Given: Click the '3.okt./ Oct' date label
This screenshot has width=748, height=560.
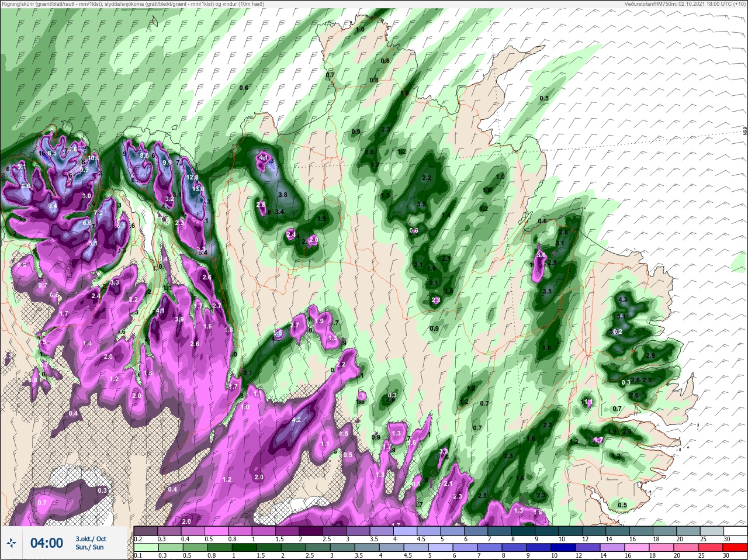Looking at the screenshot, I should [91, 539].
